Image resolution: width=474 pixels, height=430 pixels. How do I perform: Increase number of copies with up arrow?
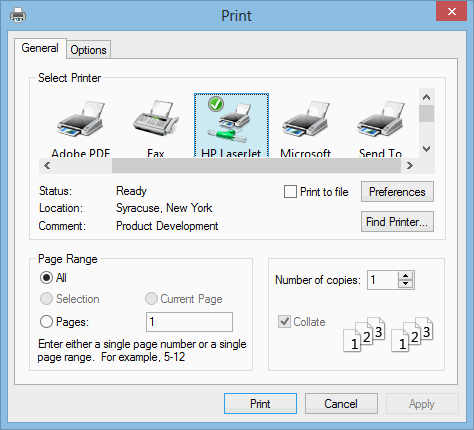[x=405, y=276]
